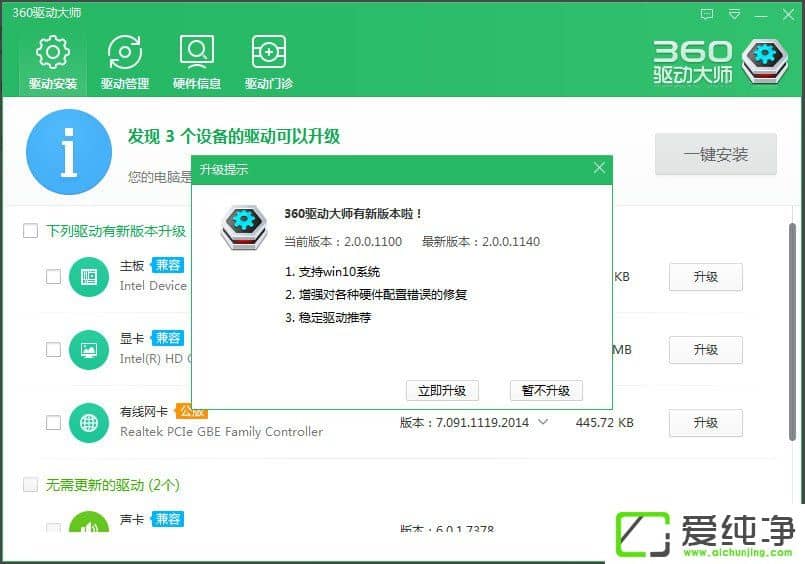Click the graphics card (显卡) device icon

[x=88, y=349]
